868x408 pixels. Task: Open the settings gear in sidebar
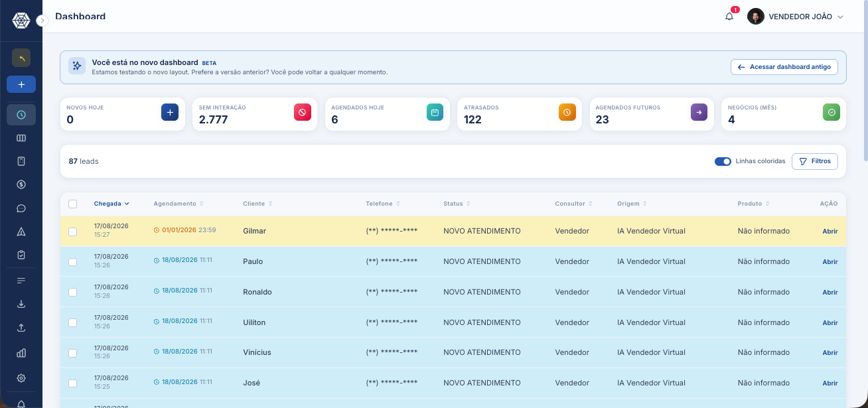tap(21, 378)
